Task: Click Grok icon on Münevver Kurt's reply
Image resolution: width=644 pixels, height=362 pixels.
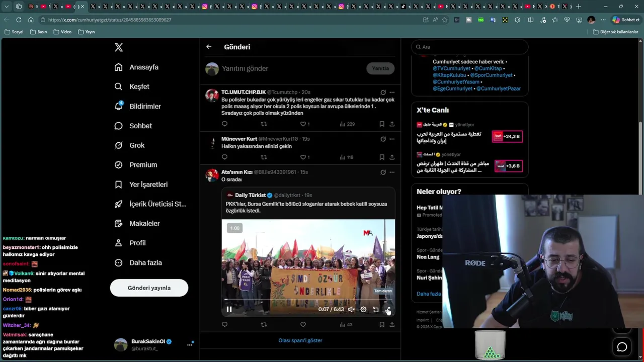Action: pyautogui.click(x=383, y=139)
